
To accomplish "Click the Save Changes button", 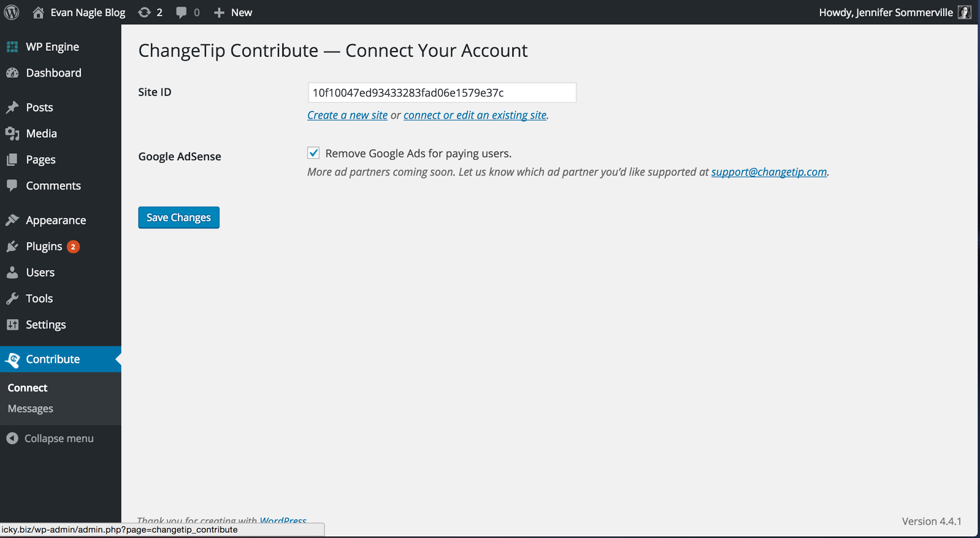I will pos(179,217).
